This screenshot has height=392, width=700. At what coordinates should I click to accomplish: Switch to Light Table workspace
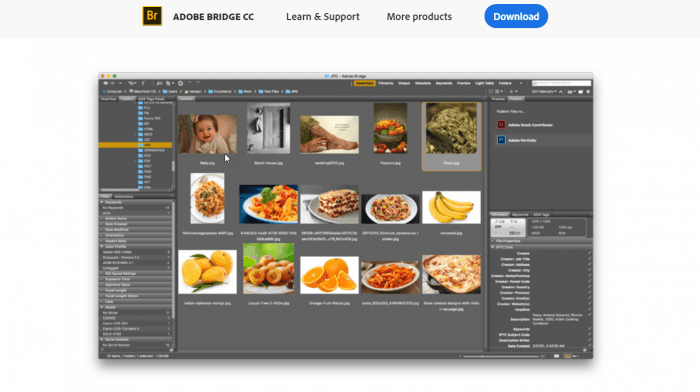click(x=484, y=83)
